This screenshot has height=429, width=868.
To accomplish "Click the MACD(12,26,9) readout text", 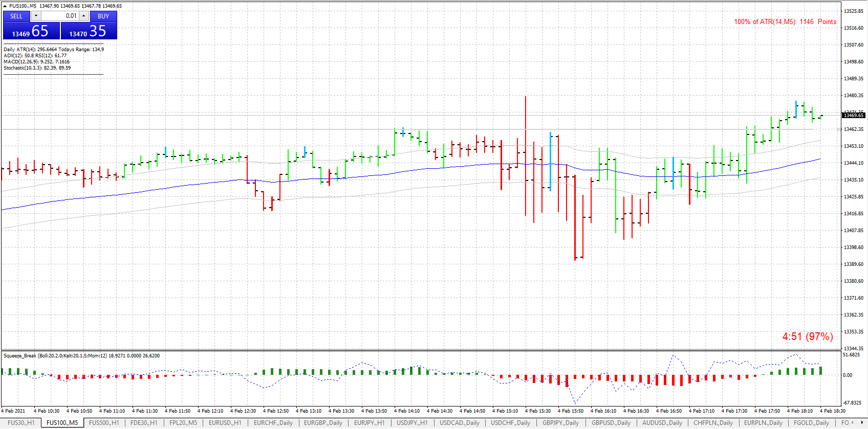I will tap(36, 62).
